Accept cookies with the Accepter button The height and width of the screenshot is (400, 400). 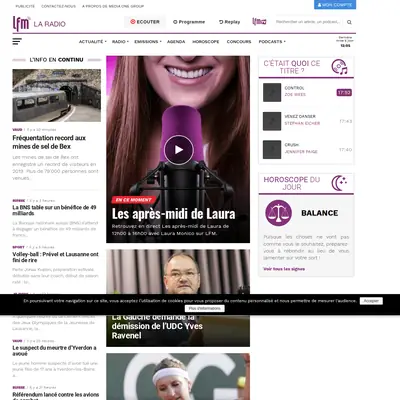click(371, 301)
